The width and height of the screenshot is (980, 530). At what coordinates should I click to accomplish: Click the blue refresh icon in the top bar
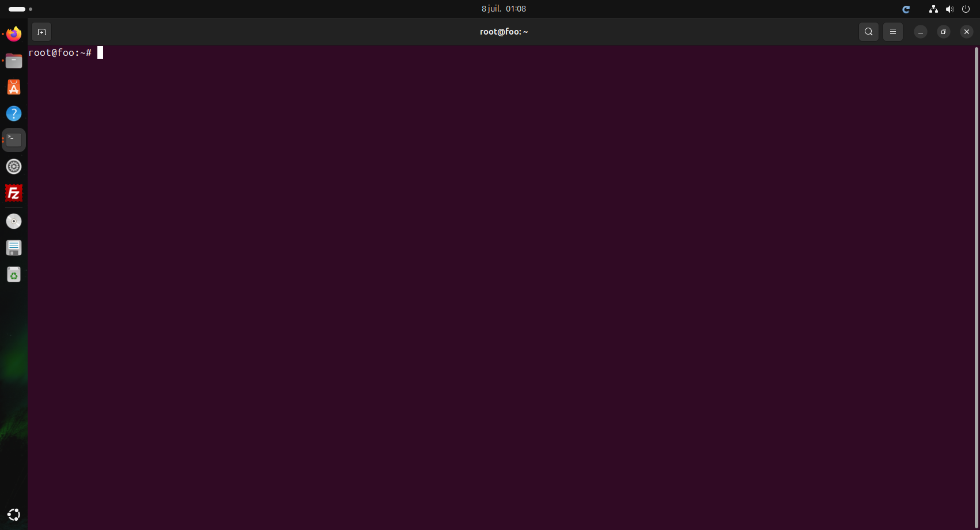pyautogui.click(x=906, y=9)
